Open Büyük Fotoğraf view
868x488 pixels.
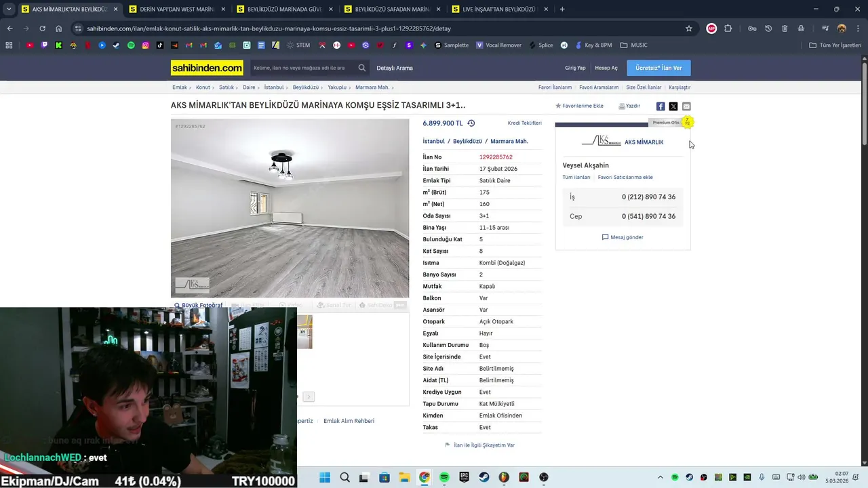(199, 305)
